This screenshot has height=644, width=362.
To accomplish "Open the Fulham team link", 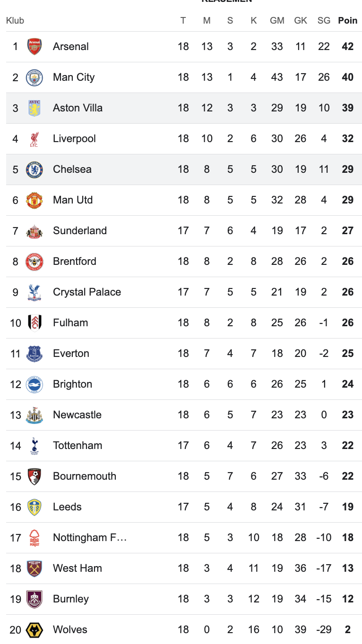I will tap(70, 323).
